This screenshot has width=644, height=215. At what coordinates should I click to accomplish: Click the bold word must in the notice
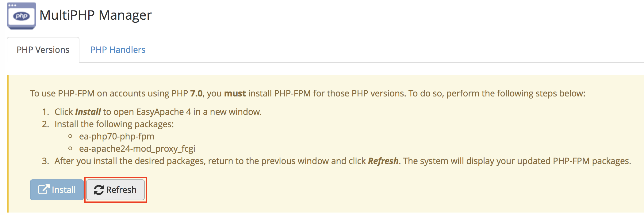pyautogui.click(x=235, y=93)
